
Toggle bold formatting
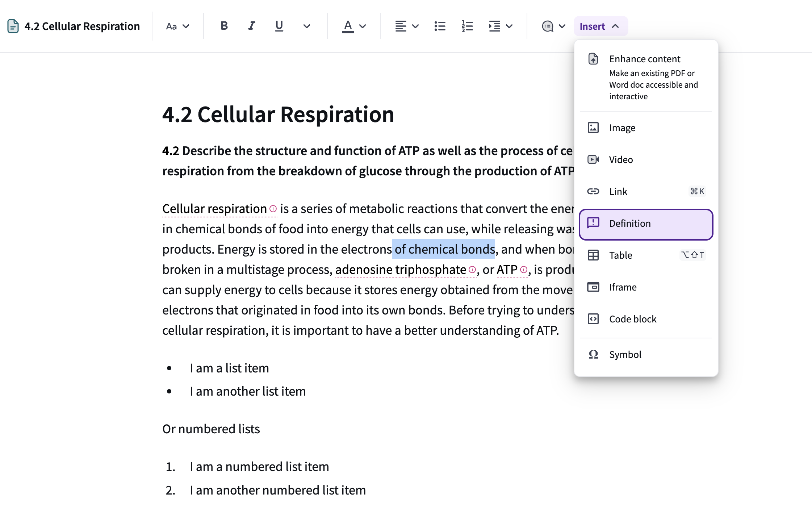click(224, 26)
